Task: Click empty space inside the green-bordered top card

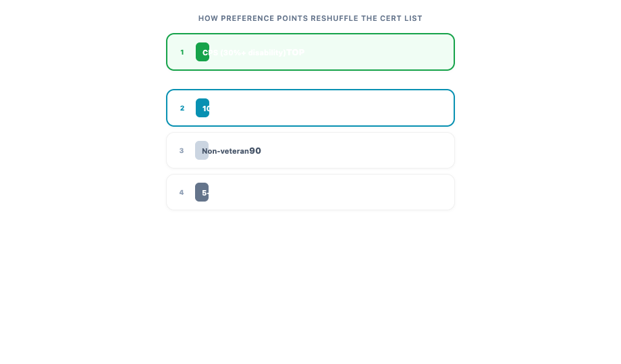Action: pos(376,52)
